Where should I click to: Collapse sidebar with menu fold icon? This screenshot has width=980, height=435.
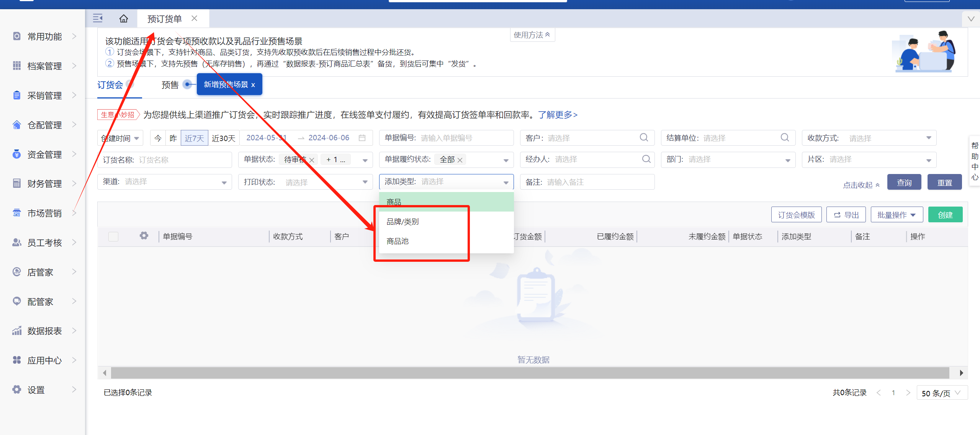click(98, 18)
